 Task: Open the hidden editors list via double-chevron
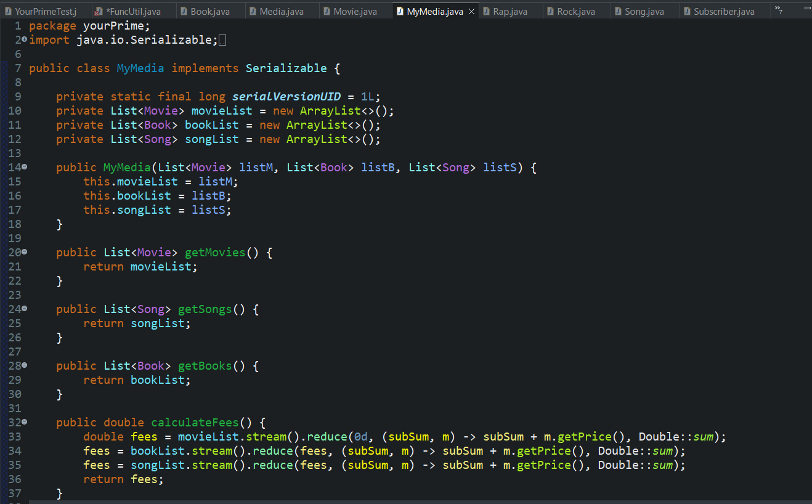pos(778,10)
